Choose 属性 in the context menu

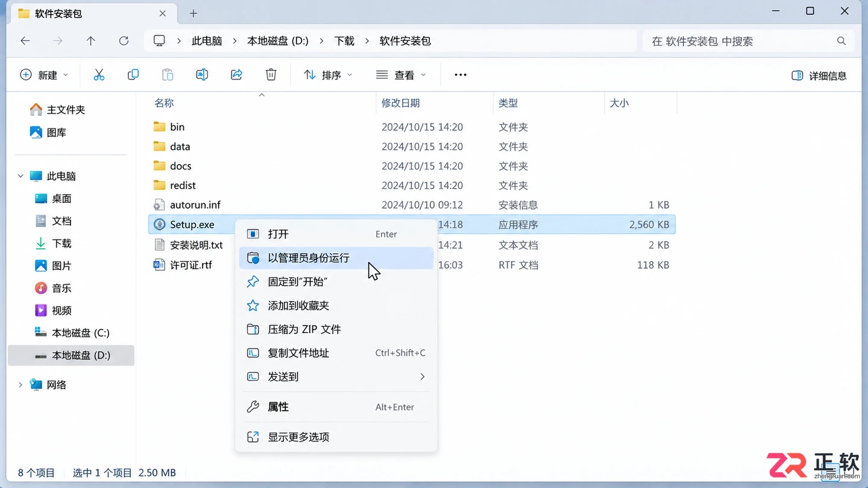point(336,407)
